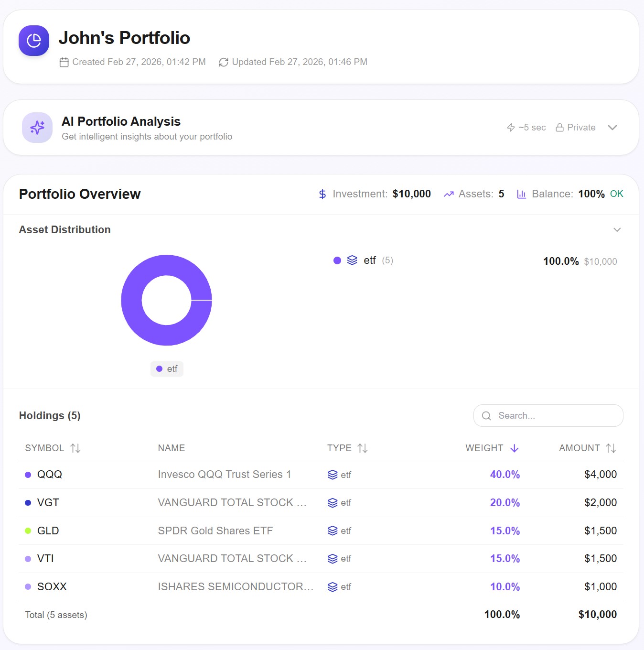Click the magnifier icon in the search box
The width and height of the screenshot is (644, 650).
[x=486, y=416]
